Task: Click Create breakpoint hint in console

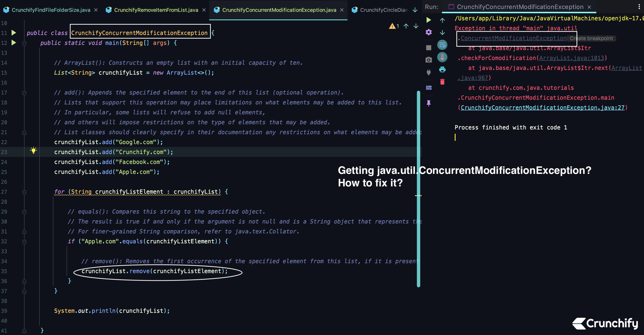Action: pos(591,38)
